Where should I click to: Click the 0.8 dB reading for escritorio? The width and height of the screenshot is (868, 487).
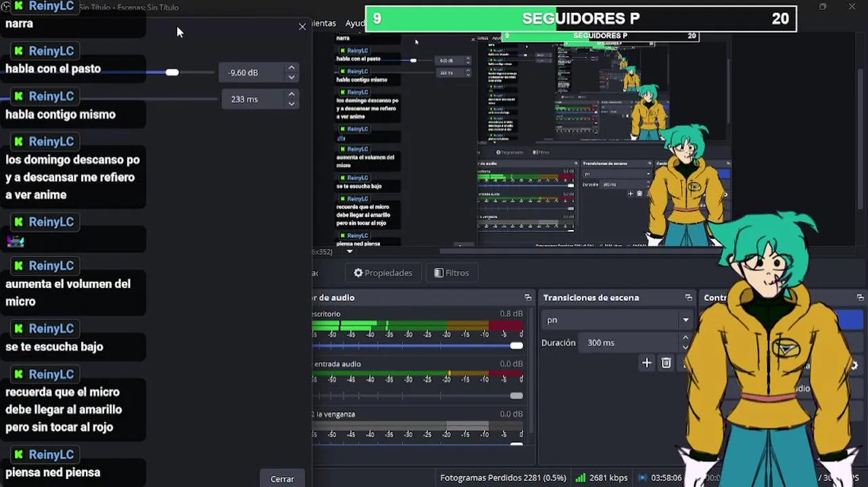coord(511,314)
